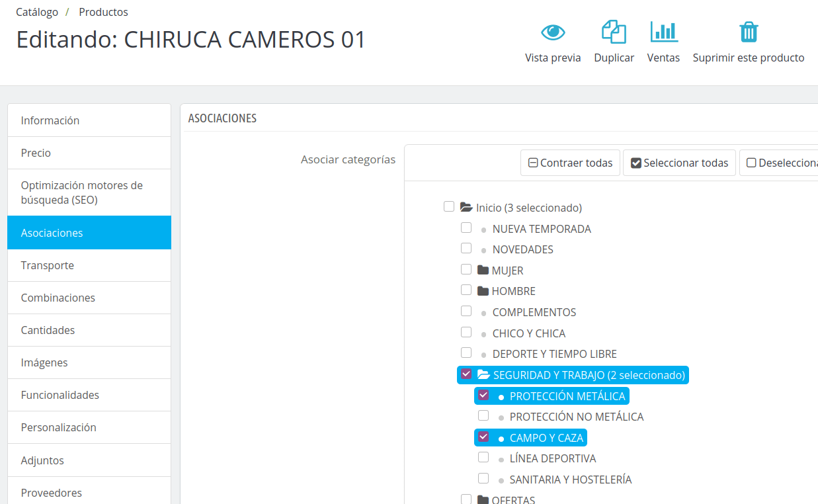Click the open folder icon beside SEGURIDAD Y TRABAJO
This screenshot has height=504, width=818.
[483, 375]
